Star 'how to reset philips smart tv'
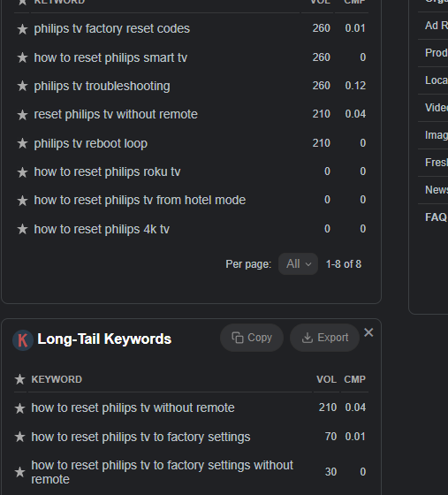The height and width of the screenshot is (495, 448). coord(22,57)
